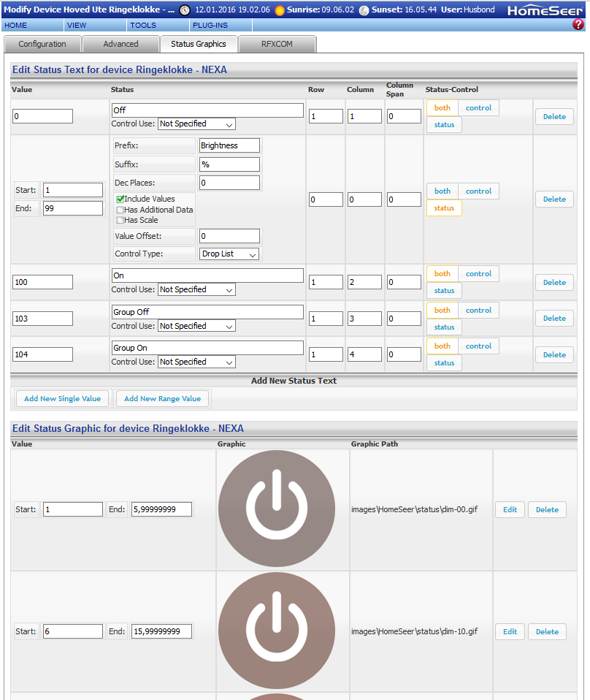590x700 pixels.
Task: Click the Group On status text field
Action: [207, 348]
